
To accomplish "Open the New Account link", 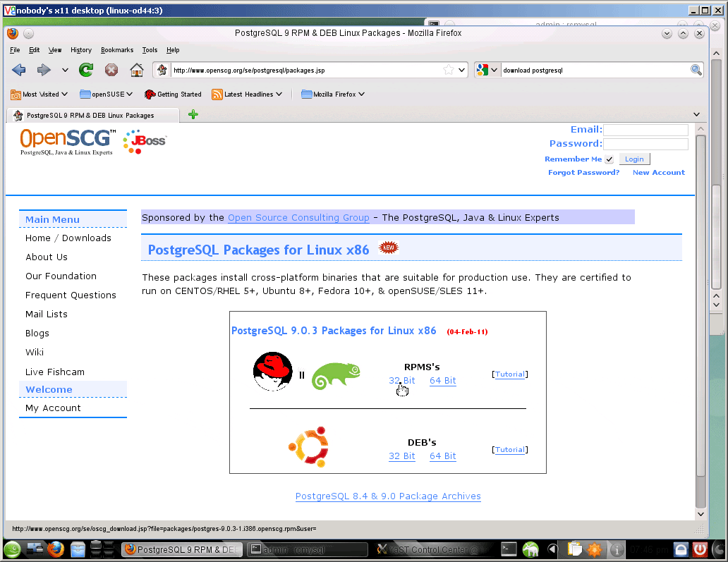I will (x=658, y=173).
